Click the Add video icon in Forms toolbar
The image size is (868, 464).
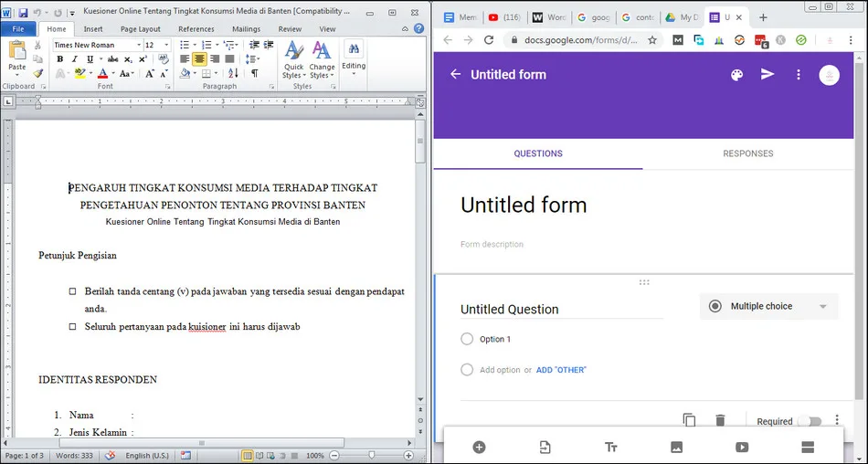point(742,448)
